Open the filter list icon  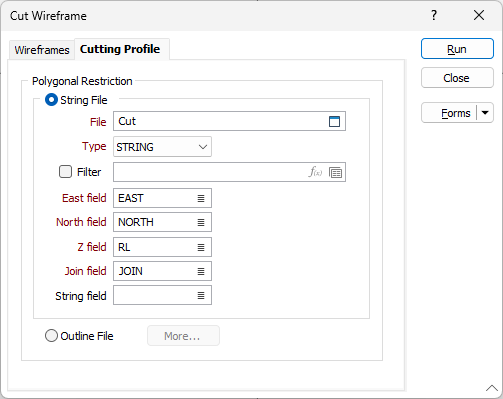click(x=335, y=172)
